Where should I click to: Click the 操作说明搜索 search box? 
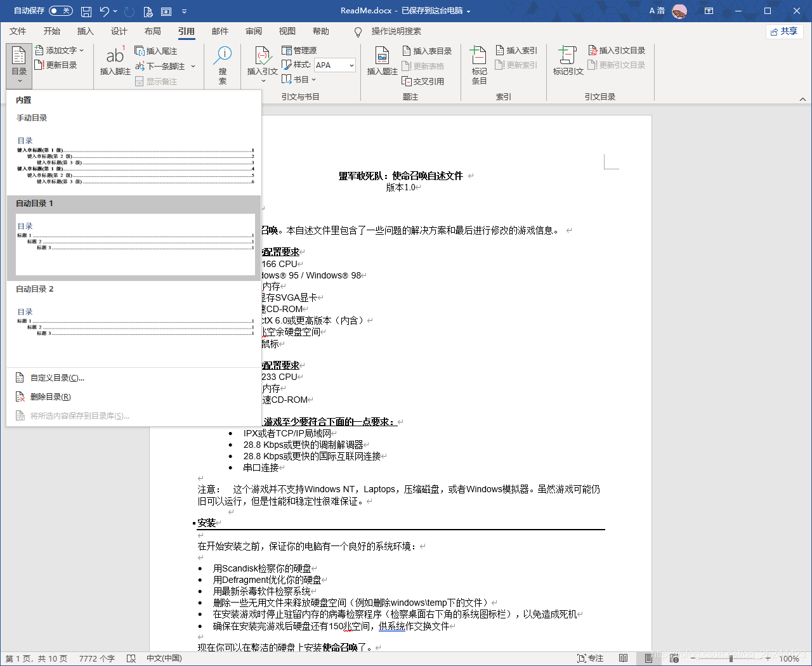[x=396, y=31]
